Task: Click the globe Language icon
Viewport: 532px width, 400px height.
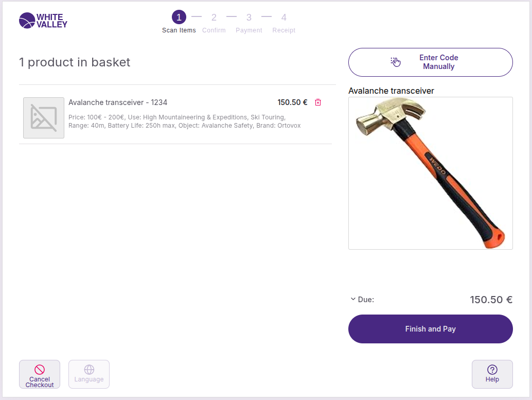Action: 89,369
